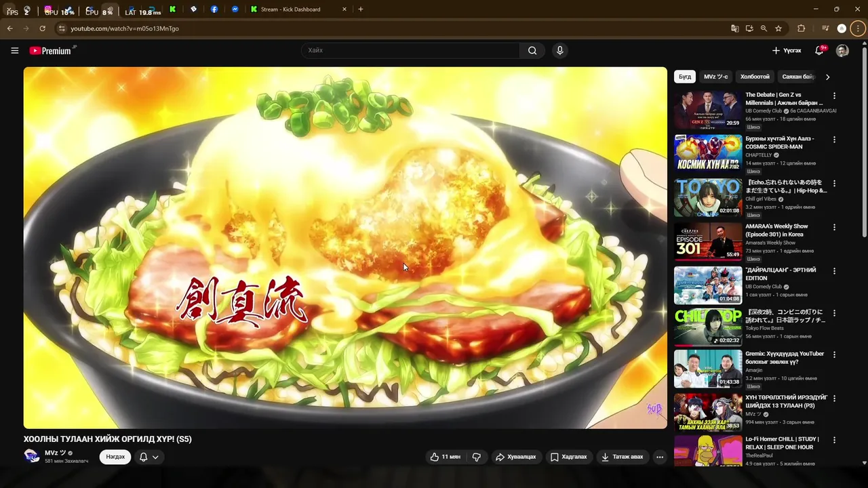Open browser extensions puzzle icon

(x=802, y=28)
